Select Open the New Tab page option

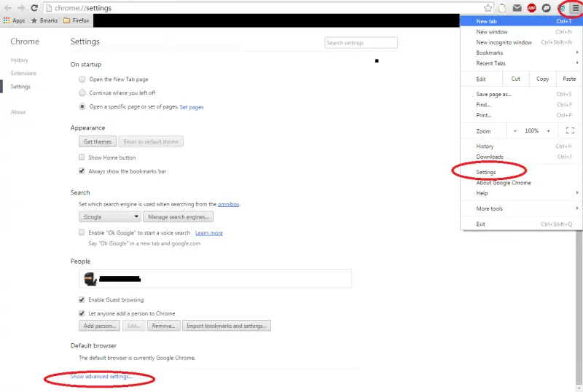[82, 79]
